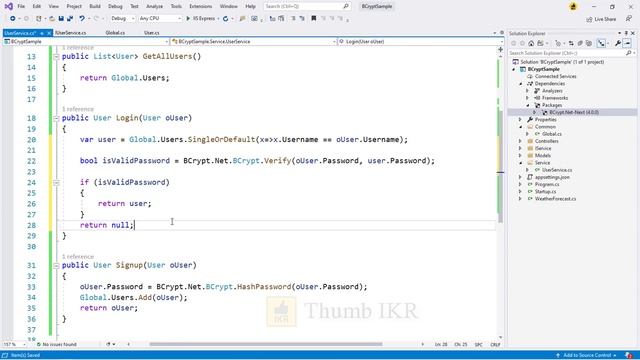The height and width of the screenshot is (360, 640).
Task: Click the Properties wrench icon in Solution Explorer toolbar
Action: pyautogui.click(x=618, y=43)
